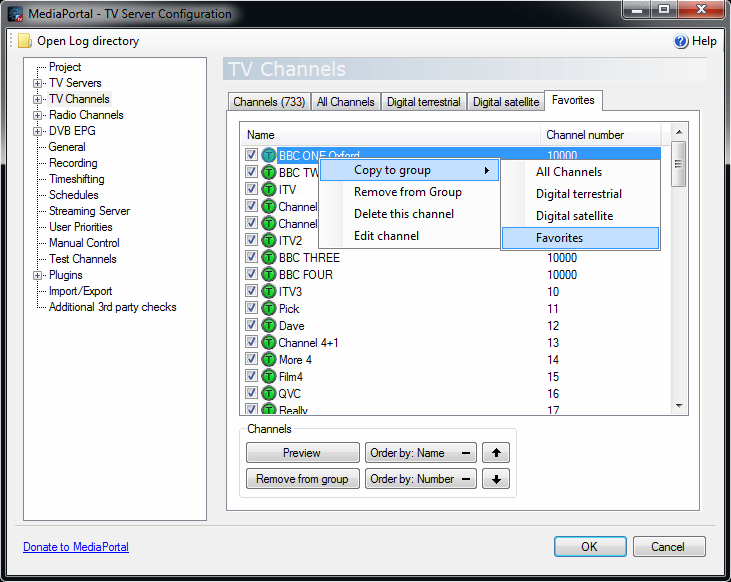Uncheck the BBC ONE Oxford checkbox

pos(251,154)
